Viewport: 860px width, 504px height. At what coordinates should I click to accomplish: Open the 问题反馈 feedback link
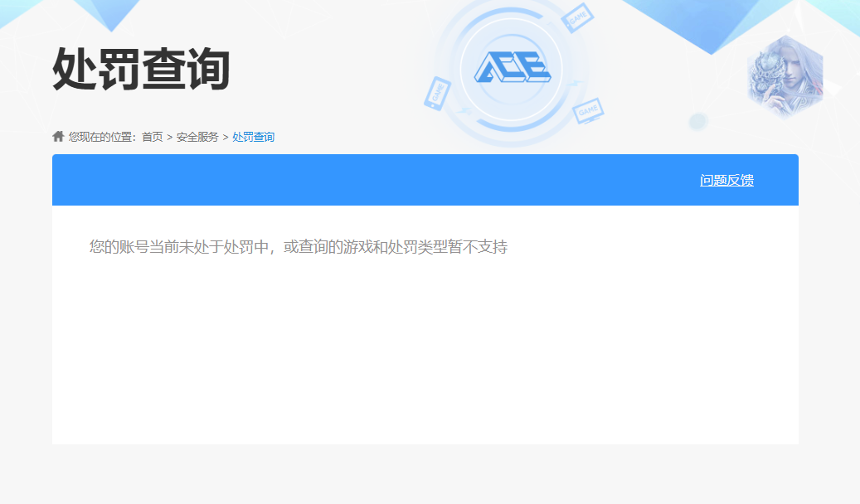point(727,180)
